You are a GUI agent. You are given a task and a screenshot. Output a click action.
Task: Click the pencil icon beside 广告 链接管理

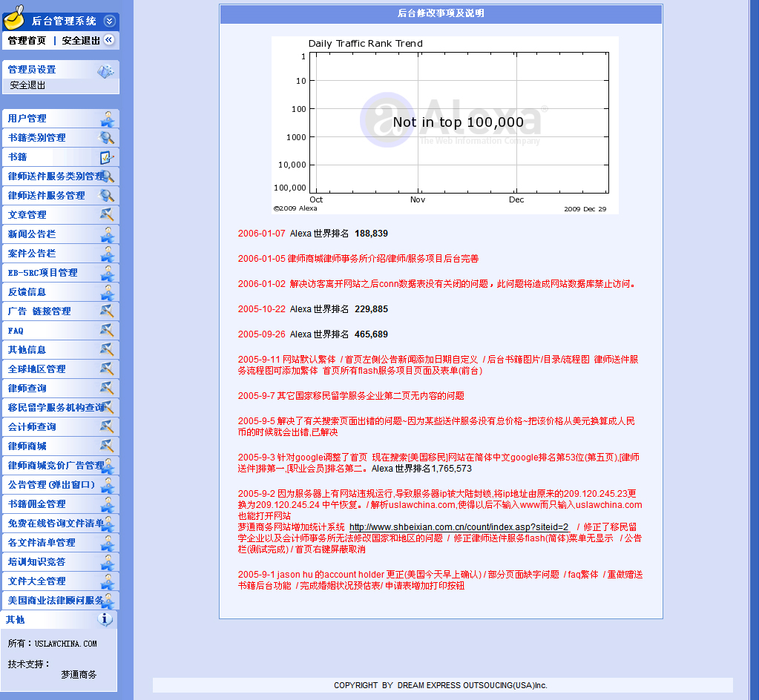pyautogui.click(x=107, y=311)
